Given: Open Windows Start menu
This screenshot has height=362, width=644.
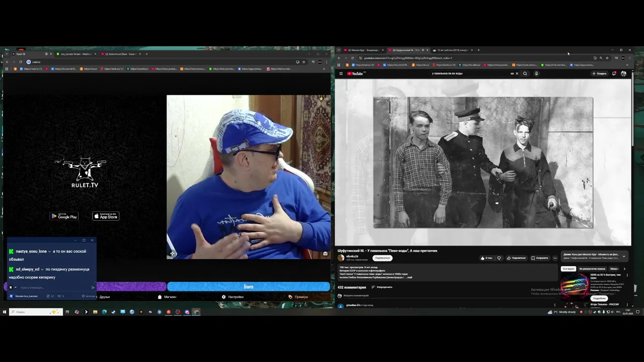Looking at the screenshot, I should pyautogui.click(x=4, y=312).
